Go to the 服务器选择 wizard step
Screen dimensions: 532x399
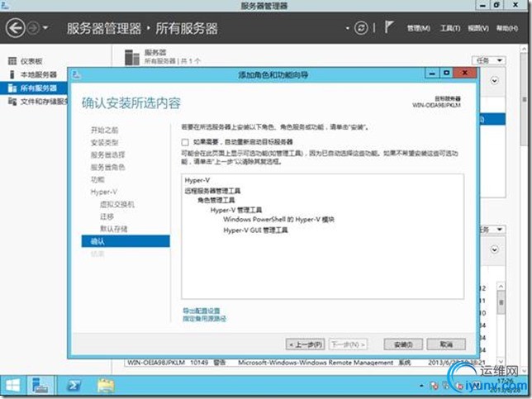(108, 154)
